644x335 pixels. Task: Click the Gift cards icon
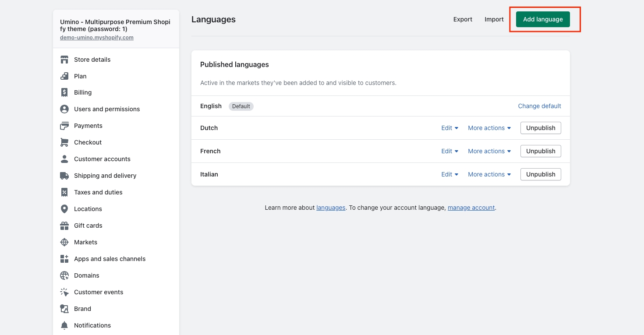[x=64, y=226]
